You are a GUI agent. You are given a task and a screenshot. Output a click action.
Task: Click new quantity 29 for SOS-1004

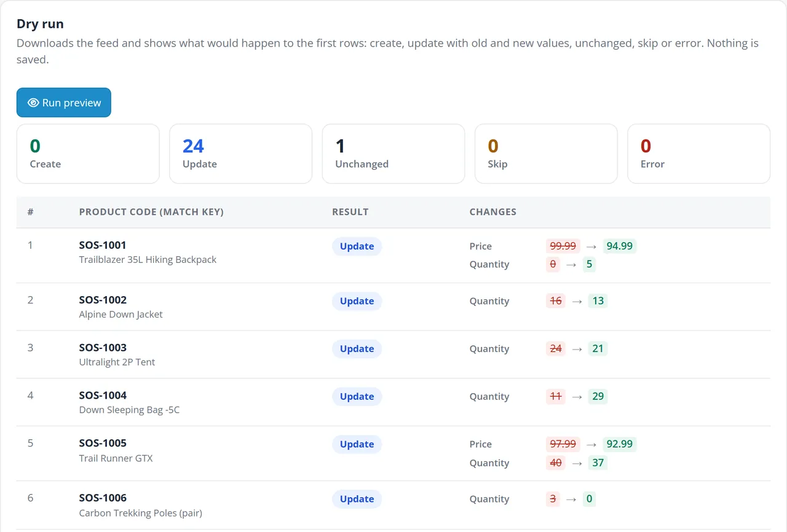click(598, 397)
